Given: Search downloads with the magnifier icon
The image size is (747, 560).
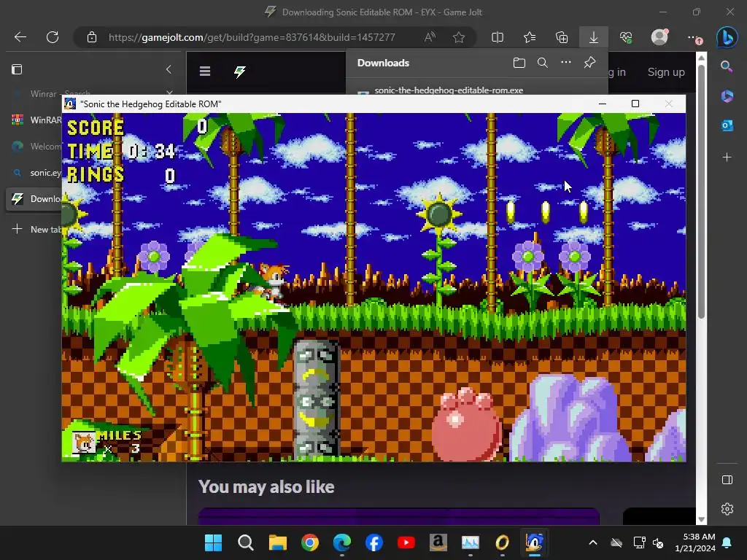Looking at the screenshot, I should [x=543, y=63].
